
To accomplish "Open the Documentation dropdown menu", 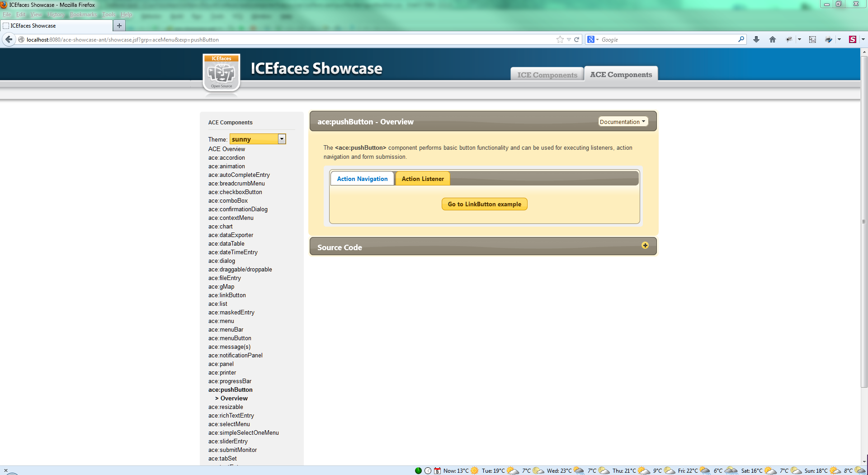I will tap(623, 122).
